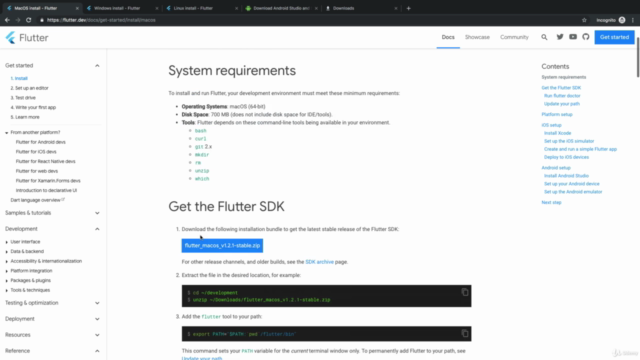Collapse From another platform? tree
The height and width of the screenshot is (360, 640).
pyautogui.click(x=7, y=133)
